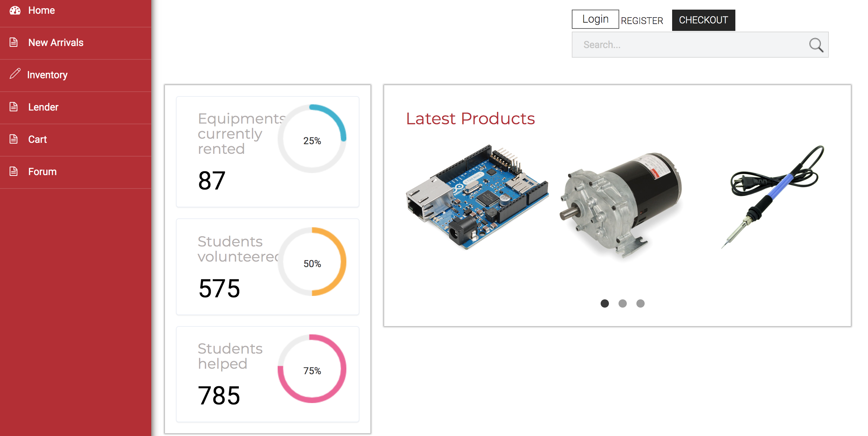Click the 25% equipment rented progress ring

pos(312,139)
